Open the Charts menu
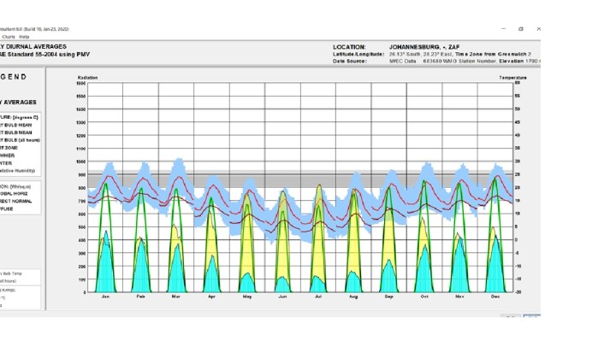The width and height of the screenshot is (616, 364). pos(8,37)
